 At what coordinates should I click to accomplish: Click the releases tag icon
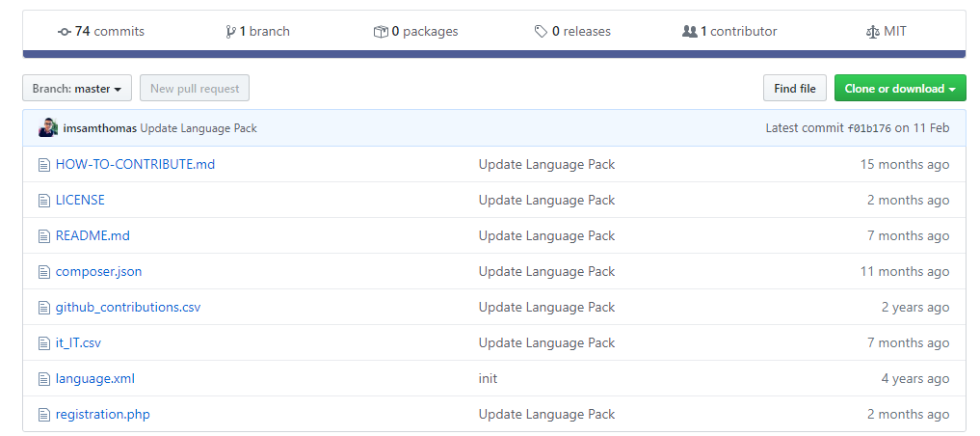[x=542, y=32]
